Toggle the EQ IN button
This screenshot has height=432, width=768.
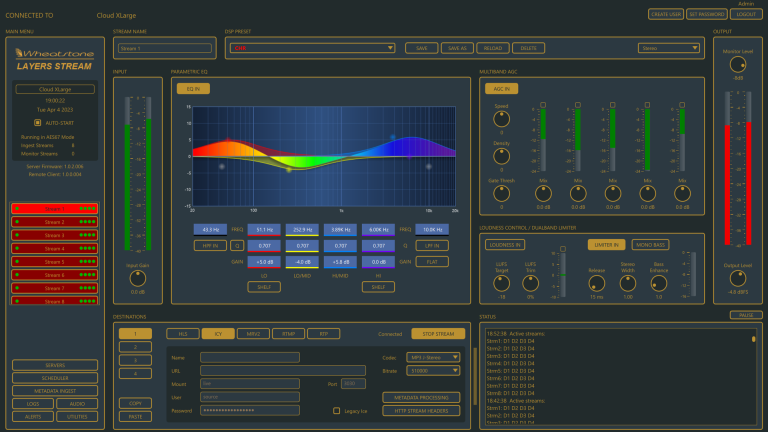193,89
